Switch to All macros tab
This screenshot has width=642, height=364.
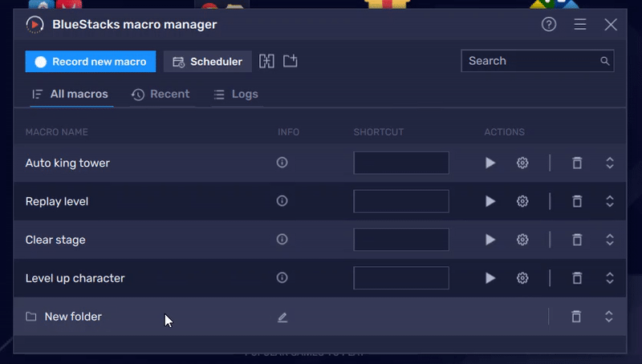pyautogui.click(x=71, y=94)
